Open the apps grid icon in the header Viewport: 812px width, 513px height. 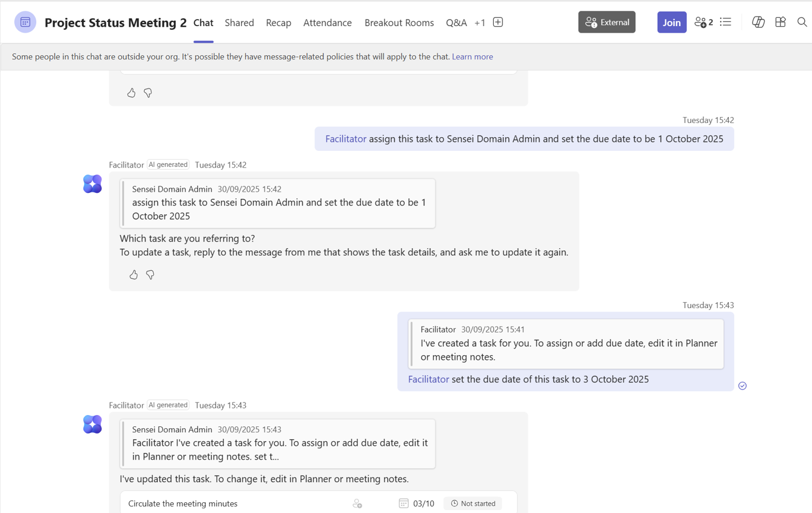pos(781,23)
